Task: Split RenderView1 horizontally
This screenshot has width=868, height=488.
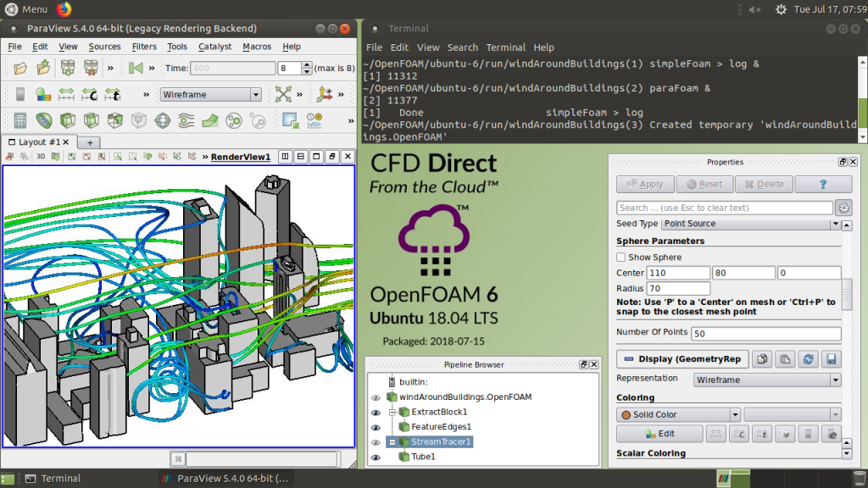Action: click(285, 157)
